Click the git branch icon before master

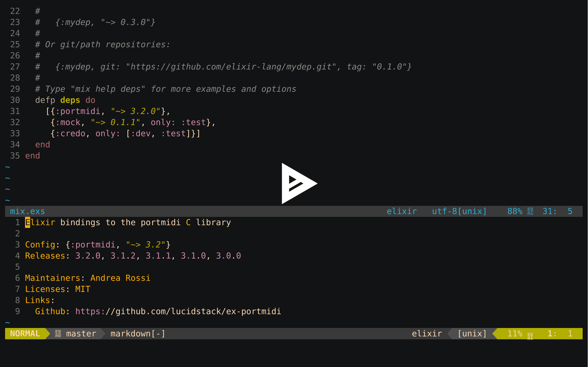tap(58, 334)
